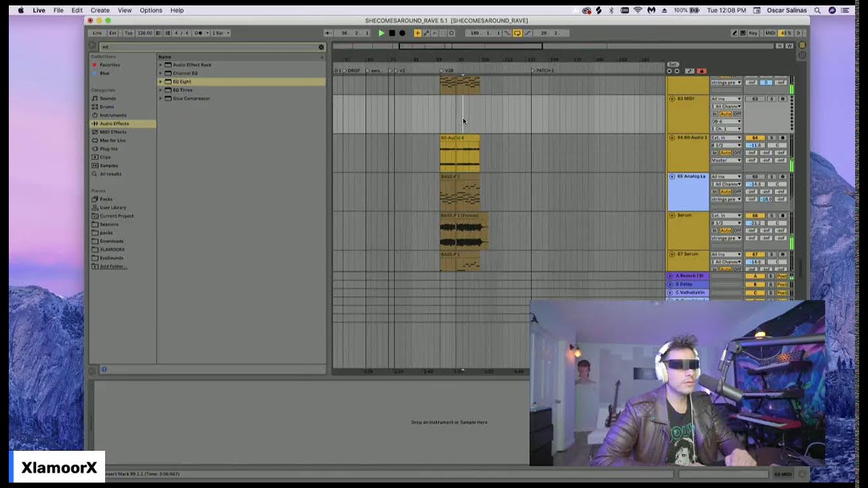Screen dimensions: 868x488
Task: Solo the 63 MIDI track
Action: 772,99
